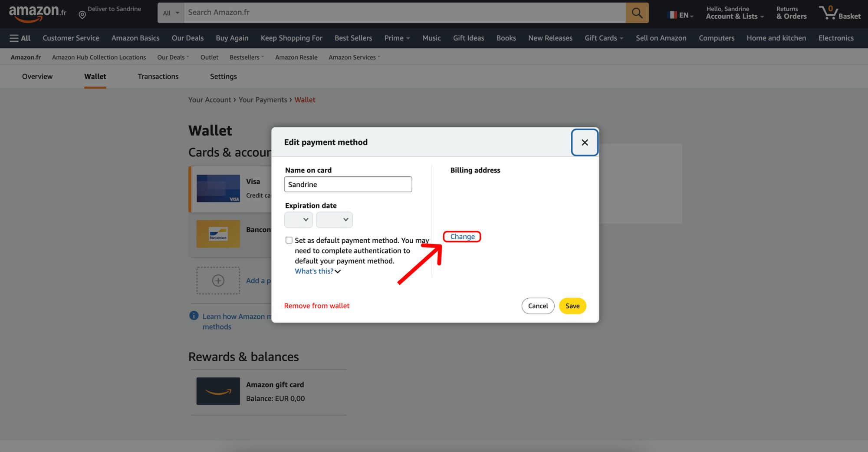868x452 pixels.
Task: Select the Wallet tab
Action: [x=95, y=76]
